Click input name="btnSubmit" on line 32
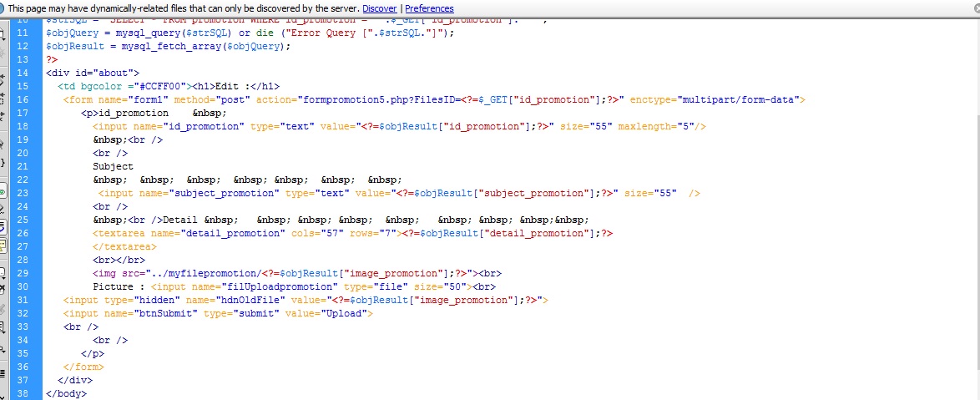The width and height of the screenshot is (980, 400). [130, 314]
